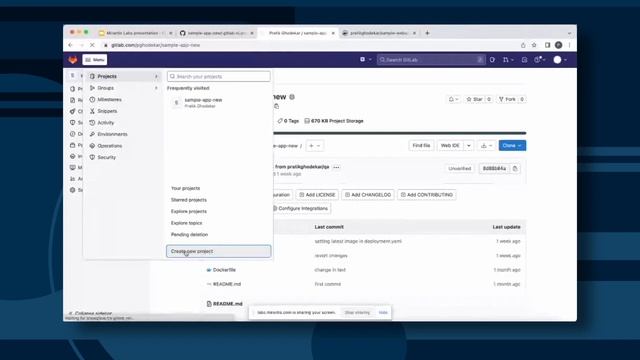The height and width of the screenshot is (360, 640).
Task: Go to Explore projects
Action: [x=189, y=211]
